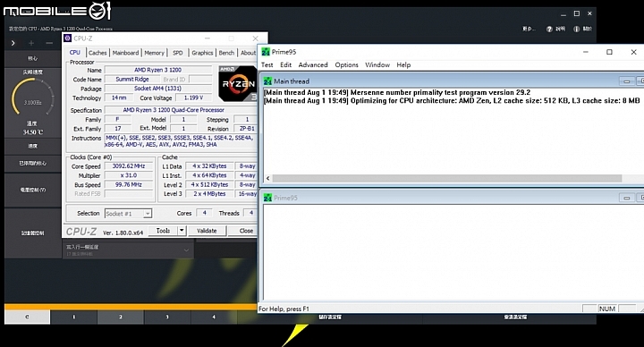644x347 pixels.
Task: Select profile tab C in Ryzen Master
Action: click(x=27, y=317)
